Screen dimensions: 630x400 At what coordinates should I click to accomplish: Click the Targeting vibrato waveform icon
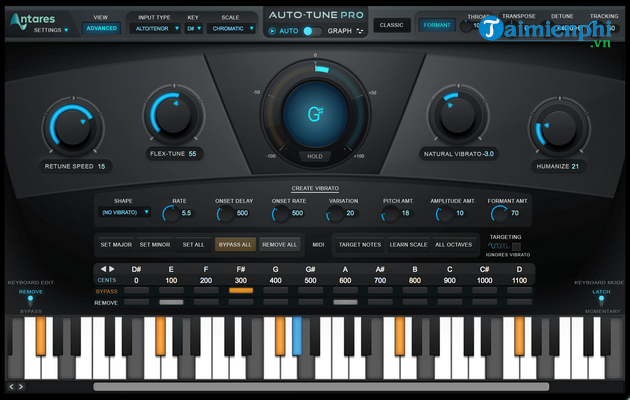499,246
